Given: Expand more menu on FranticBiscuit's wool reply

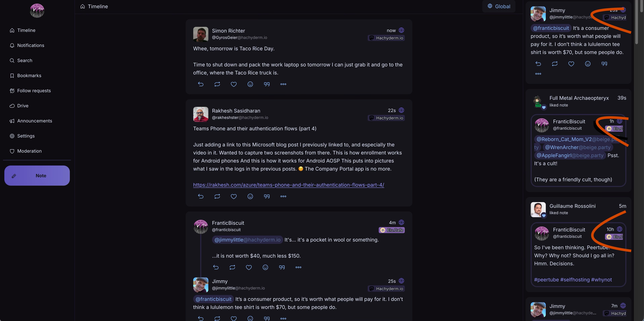Looking at the screenshot, I should point(298,267).
